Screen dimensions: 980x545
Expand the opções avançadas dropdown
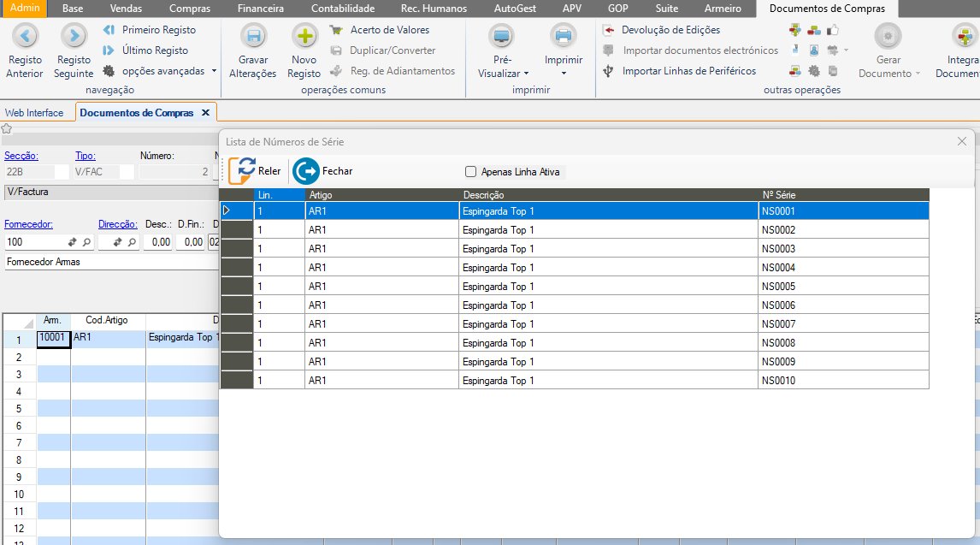(x=214, y=71)
